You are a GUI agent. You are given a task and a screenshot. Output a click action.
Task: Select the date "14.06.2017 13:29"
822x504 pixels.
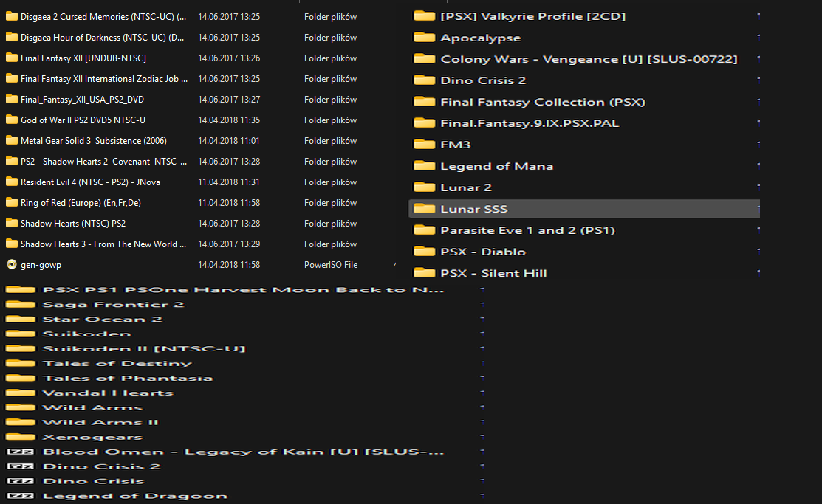pyautogui.click(x=229, y=244)
